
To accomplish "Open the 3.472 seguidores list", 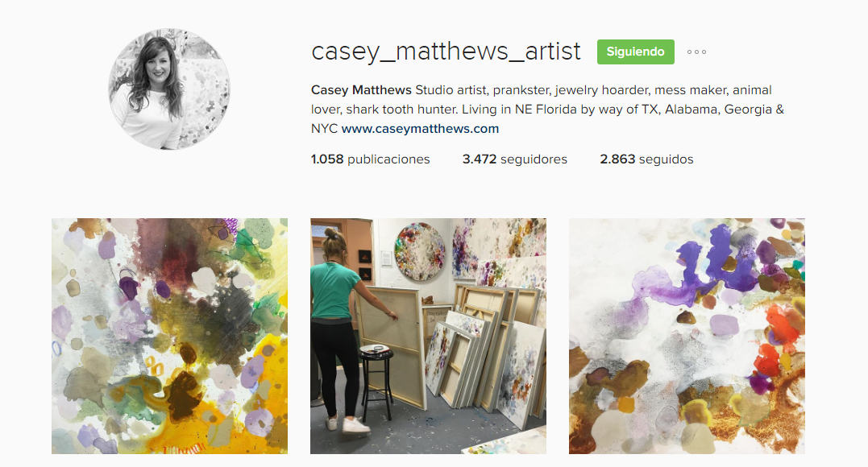I will (x=515, y=159).
